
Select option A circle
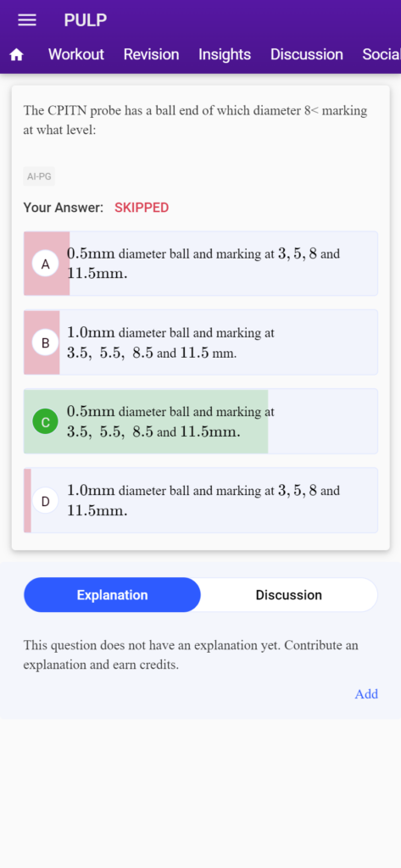coord(46,264)
